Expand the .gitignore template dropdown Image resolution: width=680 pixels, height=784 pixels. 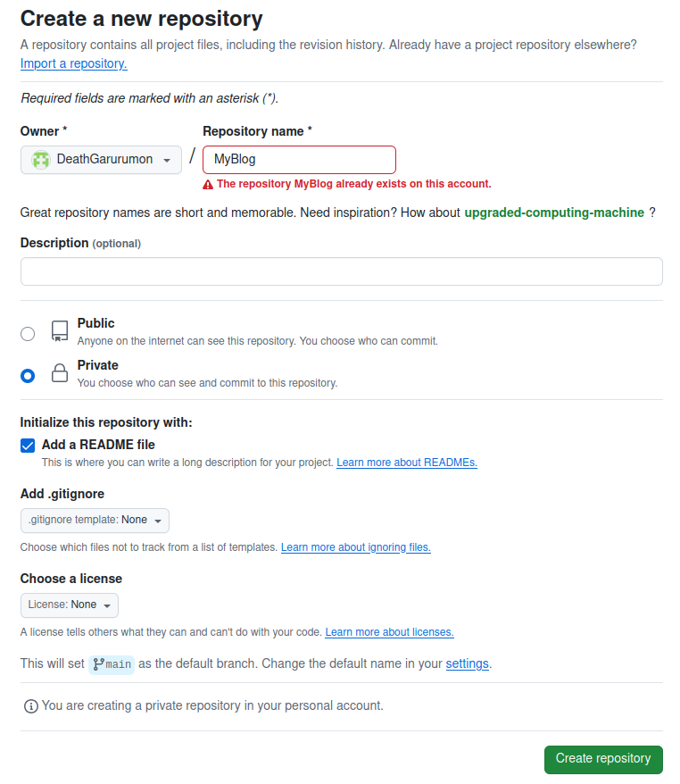point(95,521)
